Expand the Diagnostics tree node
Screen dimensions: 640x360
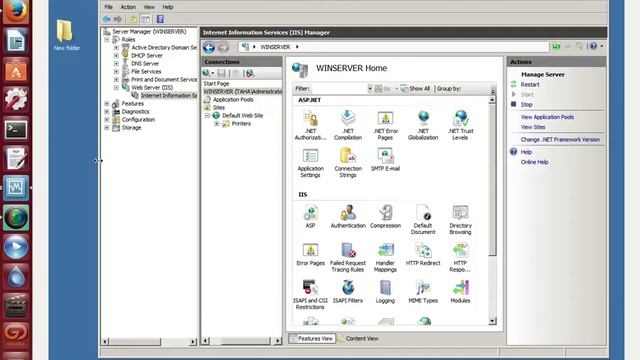pos(107,111)
